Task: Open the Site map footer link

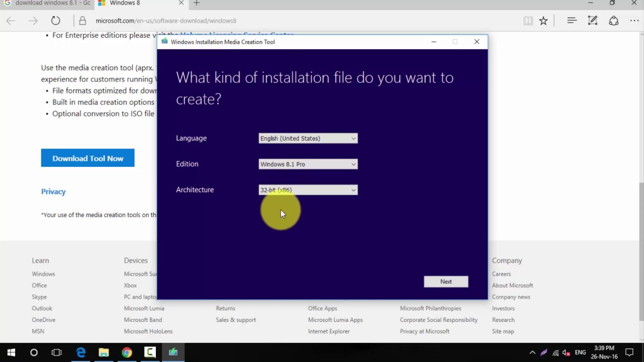Action: coord(503,331)
